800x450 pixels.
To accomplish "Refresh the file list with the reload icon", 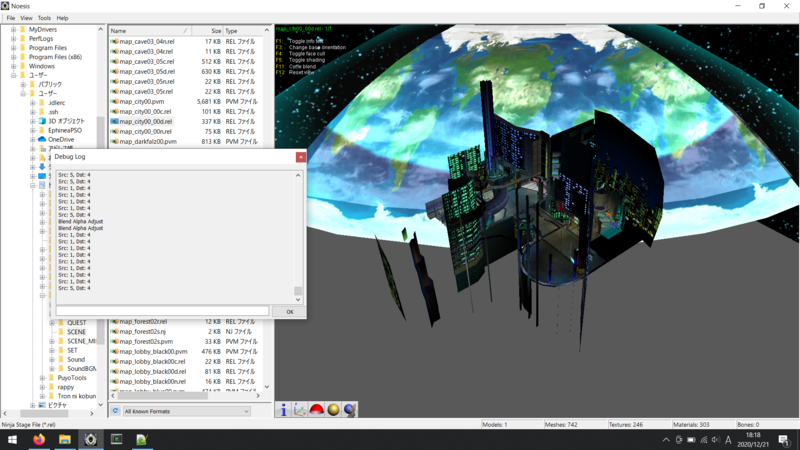I will pos(115,411).
